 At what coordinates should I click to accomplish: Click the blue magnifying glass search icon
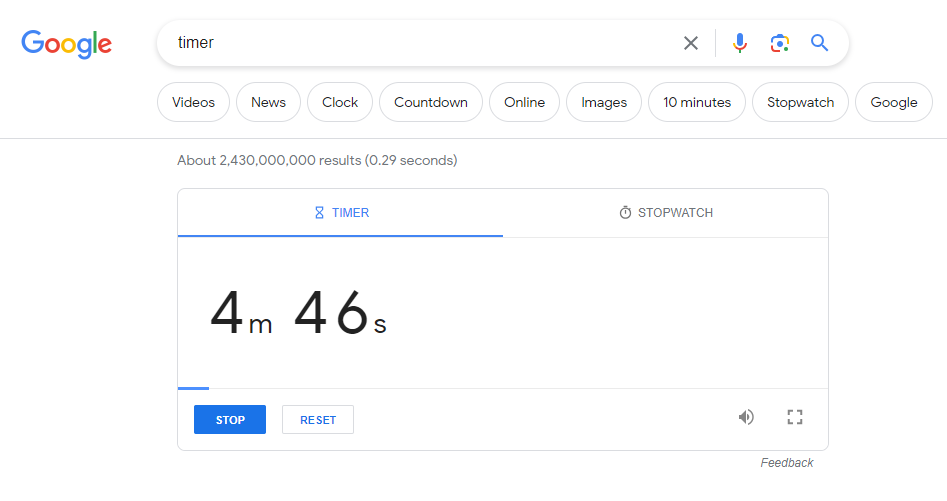819,43
